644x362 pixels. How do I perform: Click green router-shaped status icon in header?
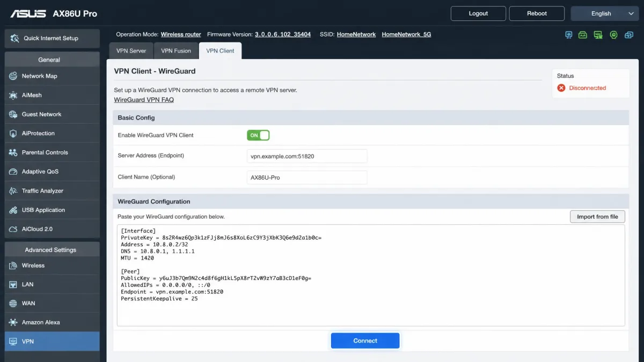[x=583, y=35]
